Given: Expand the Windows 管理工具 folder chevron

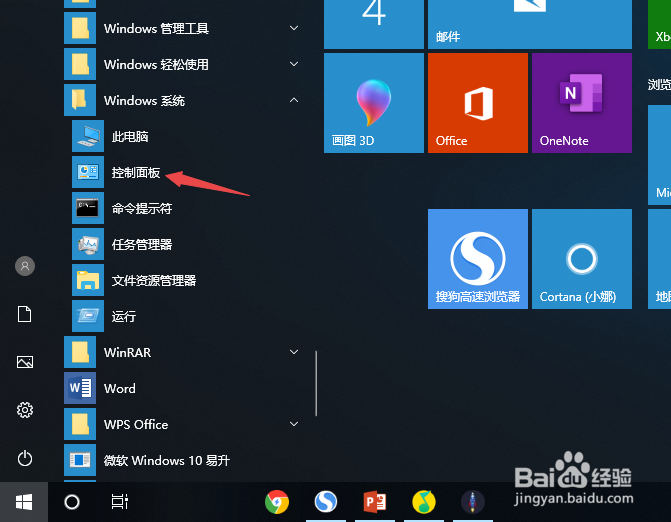Looking at the screenshot, I should pyautogui.click(x=294, y=28).
